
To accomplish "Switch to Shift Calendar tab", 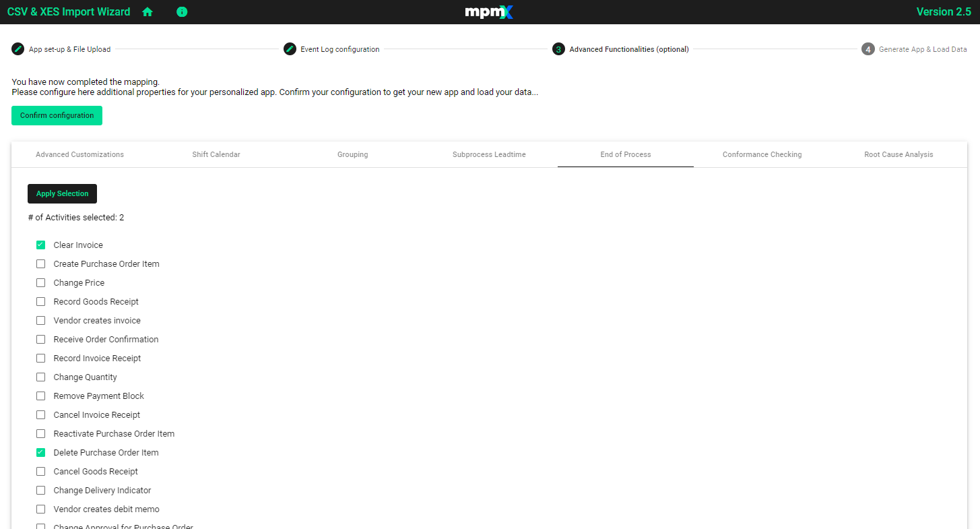I will 216,154.
